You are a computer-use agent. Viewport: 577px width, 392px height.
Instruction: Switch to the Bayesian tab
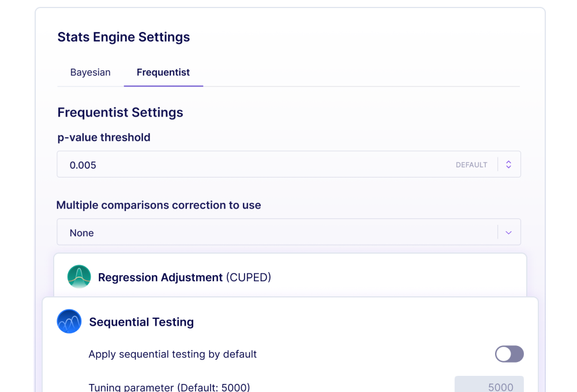90,72
